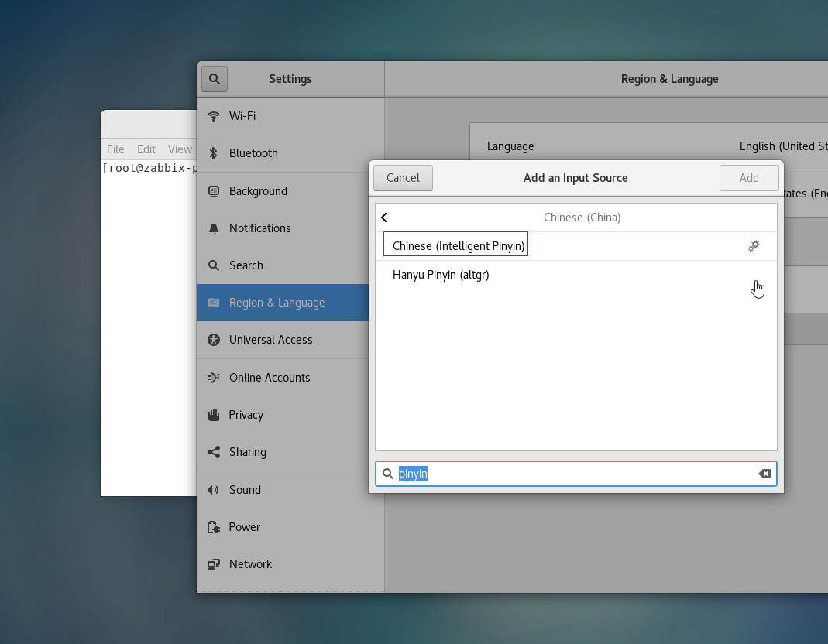
Task: Click the Power battery icon
Action: [213, 527]
